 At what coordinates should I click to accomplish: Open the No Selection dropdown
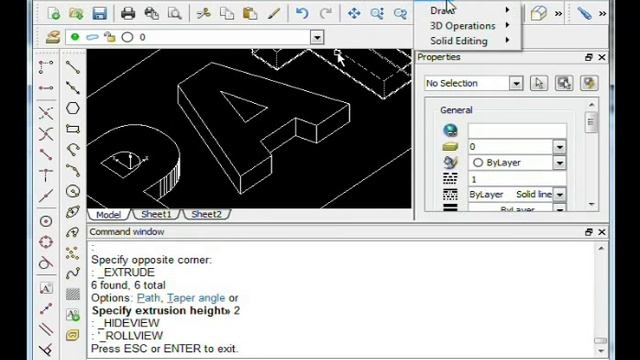pos(516,83)
